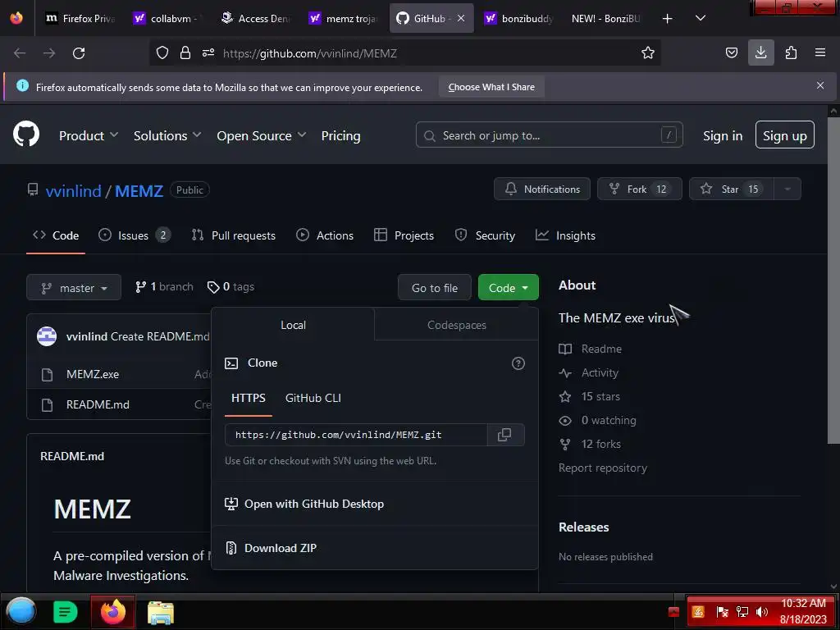List all tabs with chevron button
The width and height of the screenshot is (840, 630).
coord(701,18)
